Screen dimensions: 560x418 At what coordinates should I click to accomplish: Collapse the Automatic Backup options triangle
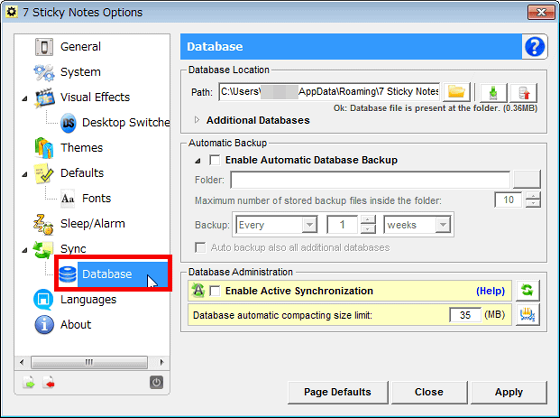click(x=198, y=161)
